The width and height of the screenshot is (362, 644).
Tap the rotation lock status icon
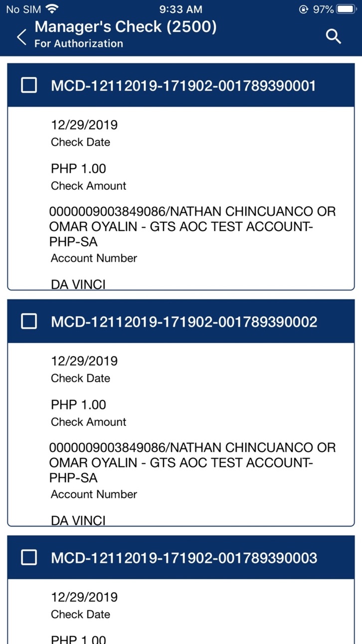point(304,9)
